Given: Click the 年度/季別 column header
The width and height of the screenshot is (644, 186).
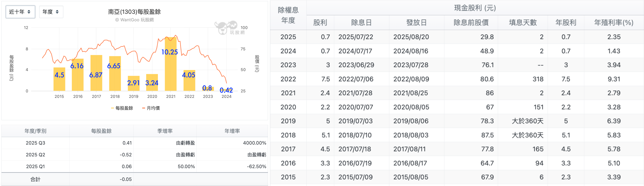Looking at the screenshot, I should 35,131.
